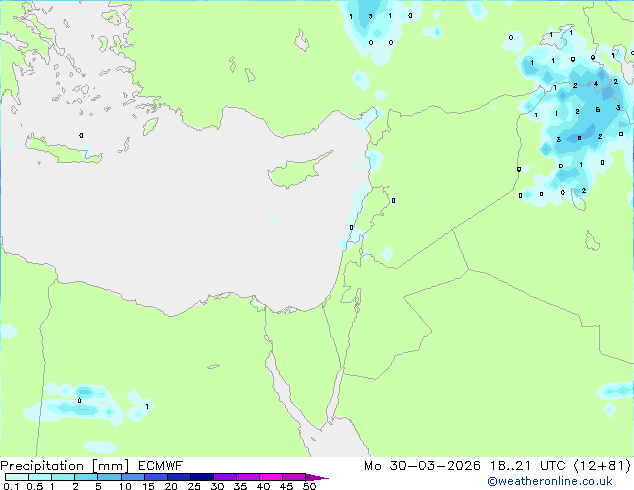Click the "15" legend scale label
Image resolution: width=634 pixels, height=490 pixels.
(x=148, y=486)
